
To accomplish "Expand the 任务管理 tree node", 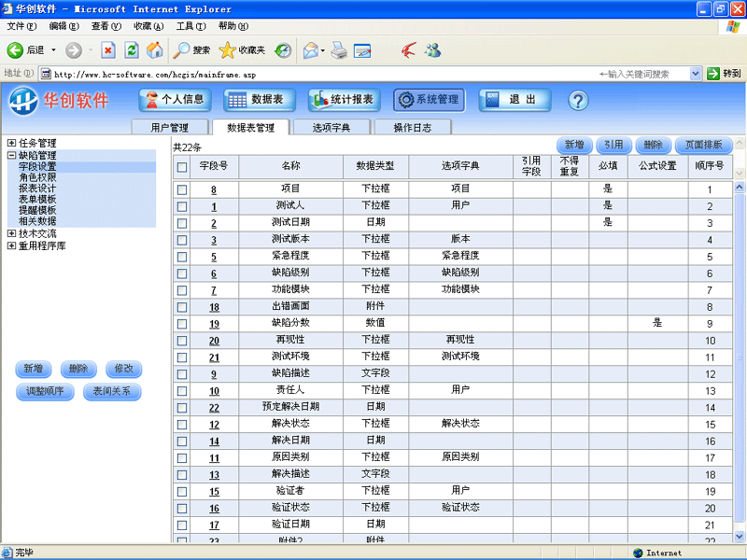I will tap(11, 143).
